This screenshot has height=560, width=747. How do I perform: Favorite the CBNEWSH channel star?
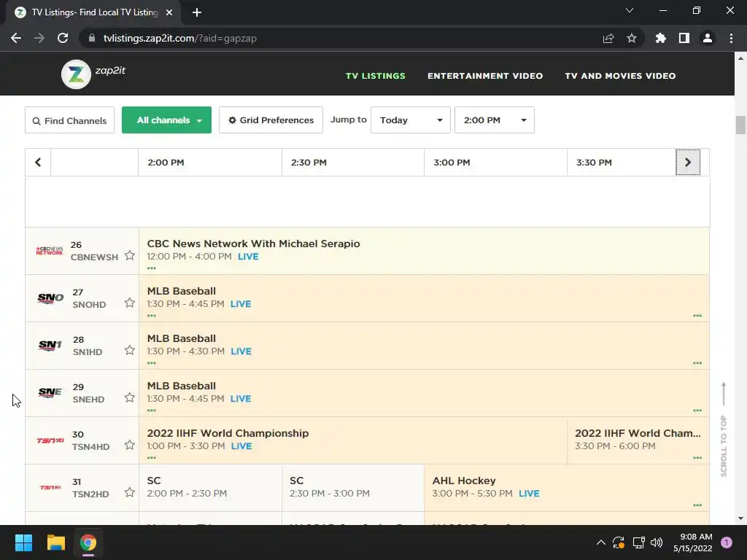coord(130,256)
